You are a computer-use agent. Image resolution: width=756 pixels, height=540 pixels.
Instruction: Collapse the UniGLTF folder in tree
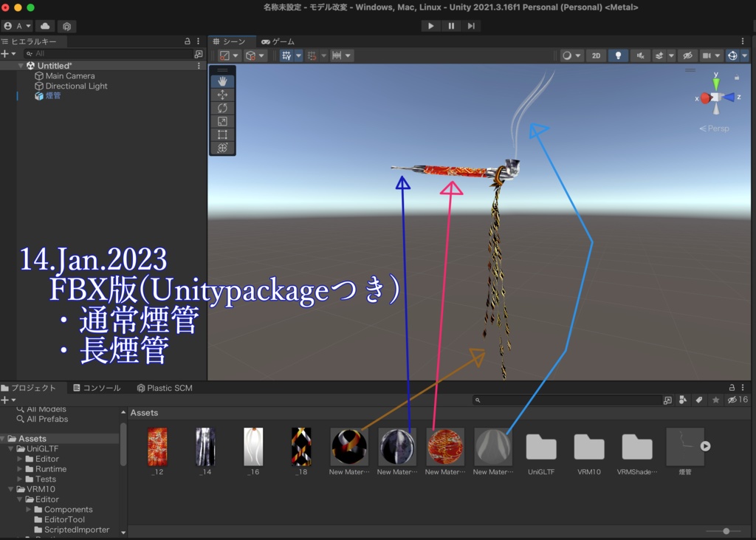[x=11, y=449]
